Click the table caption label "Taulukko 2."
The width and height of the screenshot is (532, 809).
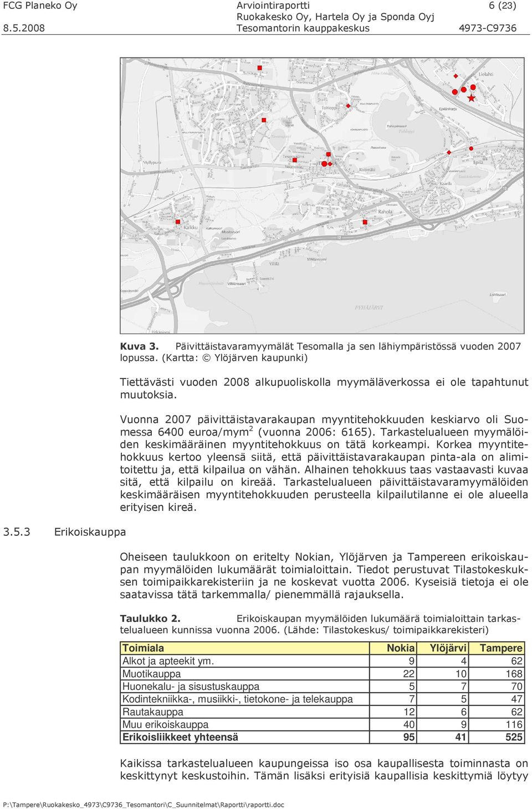pyautogui.click(x=150, y=618)
